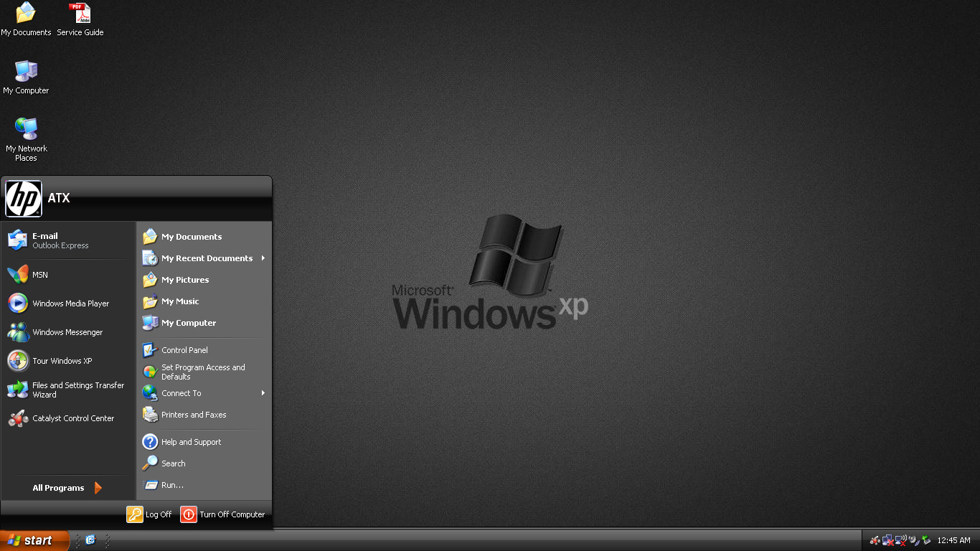Screen dimensions: 980x551
Task: Start the Tour Windows XP program
Action: pyautogui.click(x=69, y=361)
